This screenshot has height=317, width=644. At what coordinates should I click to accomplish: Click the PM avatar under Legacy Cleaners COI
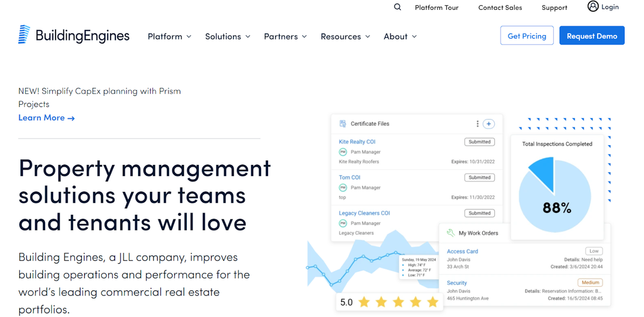pyautogui.click(x=343, y=223)
